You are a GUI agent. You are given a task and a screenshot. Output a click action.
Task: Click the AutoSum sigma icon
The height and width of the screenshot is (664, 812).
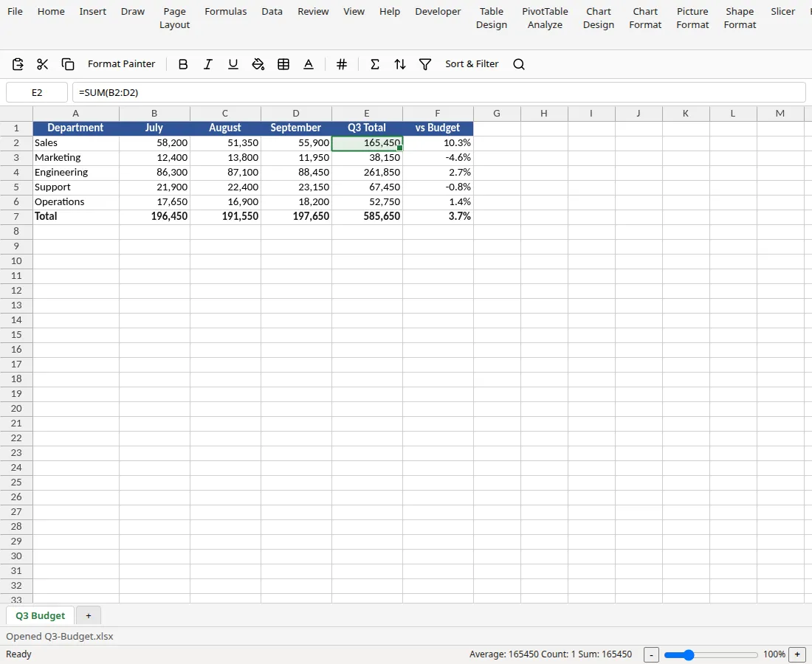point(375,64)
